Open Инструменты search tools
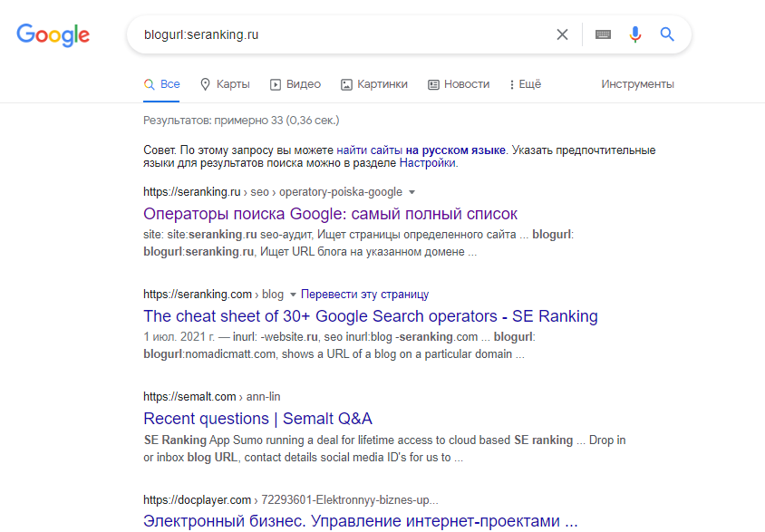 pos(637,84)
